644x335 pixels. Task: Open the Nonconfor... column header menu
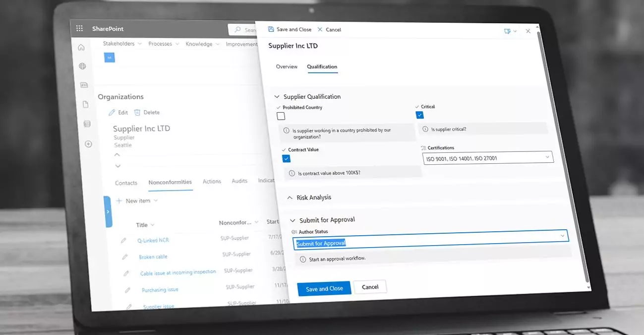(239, 223)
